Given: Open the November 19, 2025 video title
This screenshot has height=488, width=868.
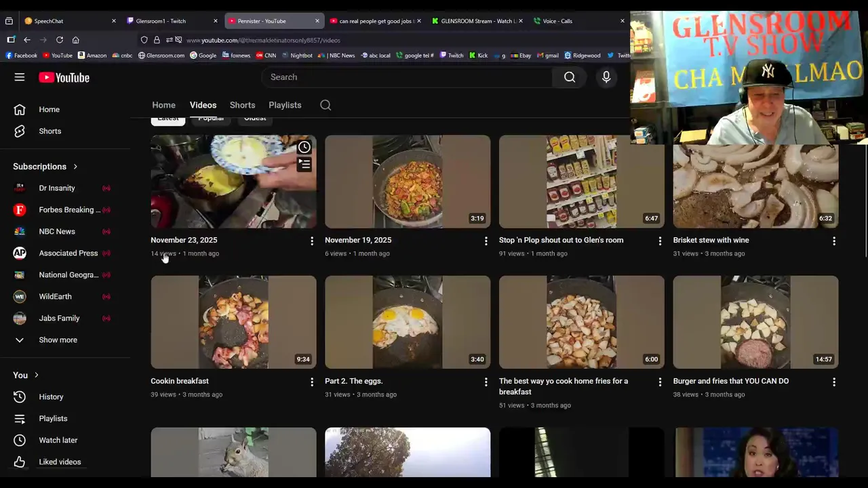Looking at the screenshot, I should pos(358,240).
